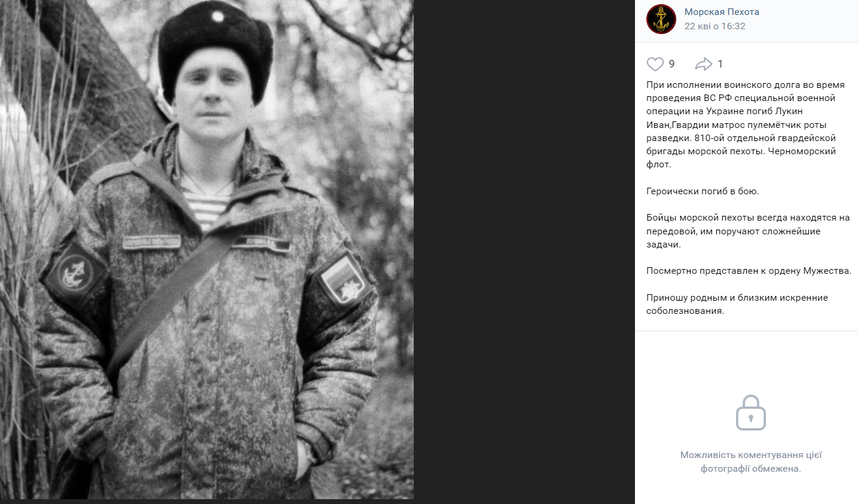Open the Морская Пехота community page link

722,12
